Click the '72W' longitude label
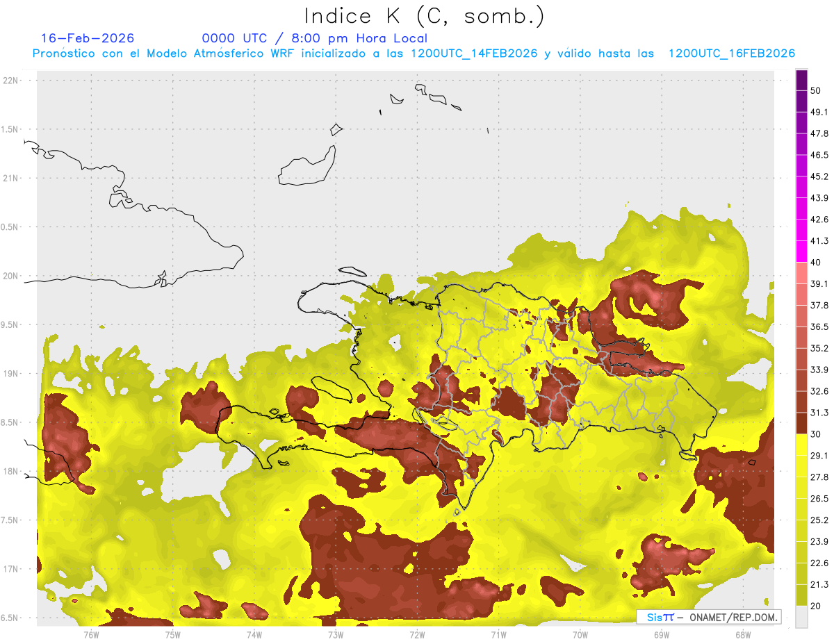 417,634
